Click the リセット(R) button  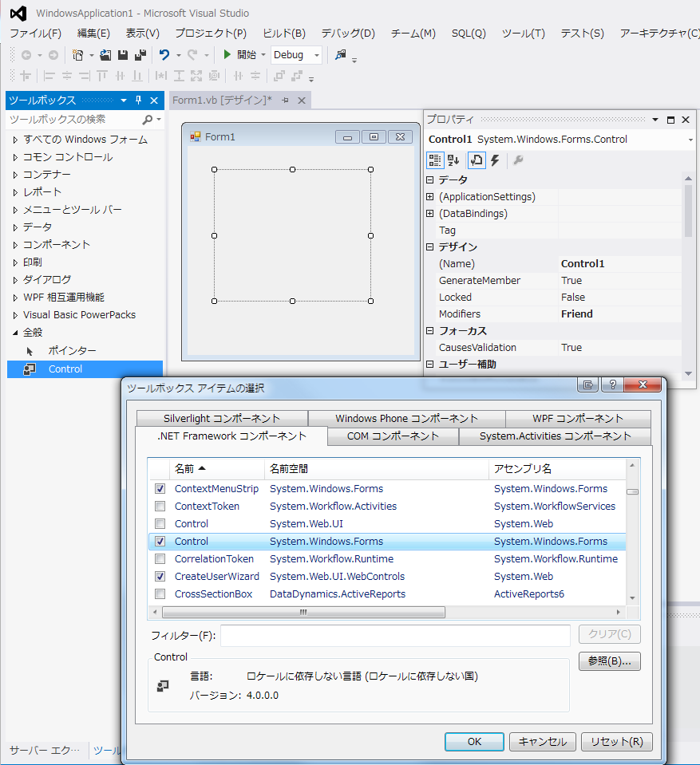617,742
